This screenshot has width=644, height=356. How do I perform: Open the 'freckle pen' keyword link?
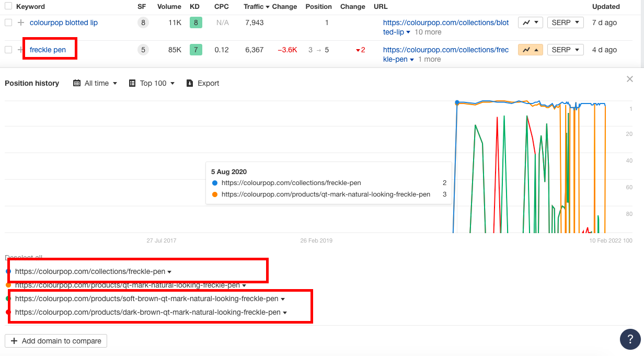(x=48, y=50)
